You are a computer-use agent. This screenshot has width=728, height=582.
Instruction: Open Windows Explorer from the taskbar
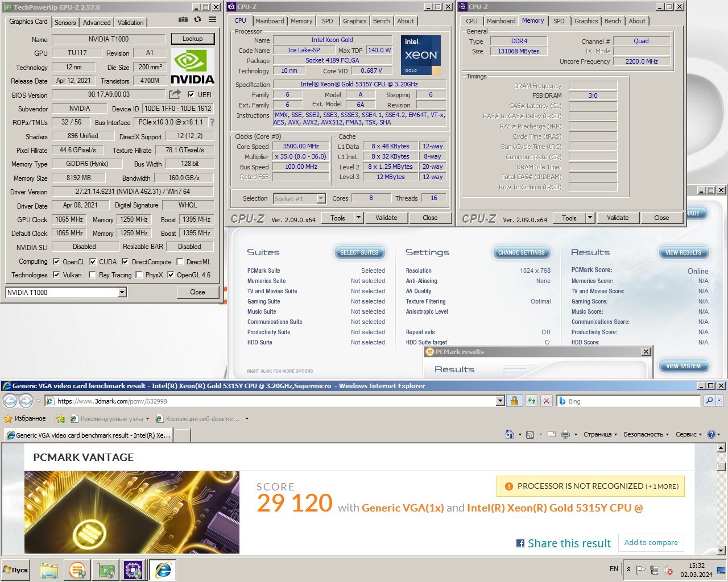(49, 570)
